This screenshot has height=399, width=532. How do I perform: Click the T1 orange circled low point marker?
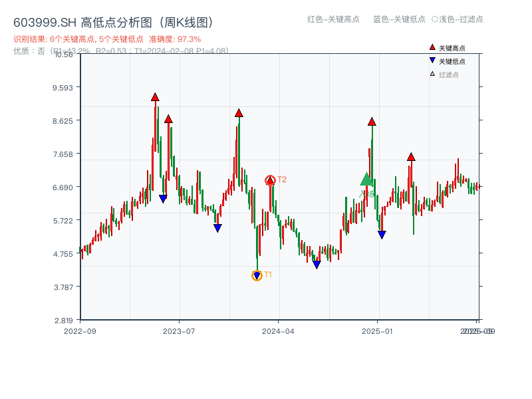point(257,275)
